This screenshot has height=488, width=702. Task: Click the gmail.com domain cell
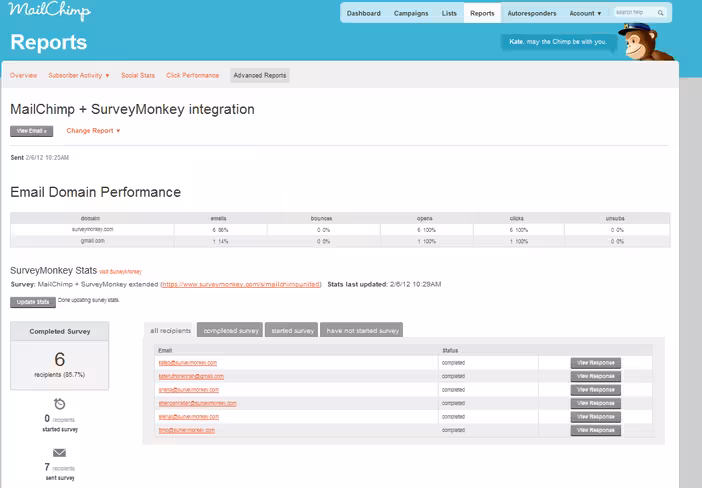point(92,241)
